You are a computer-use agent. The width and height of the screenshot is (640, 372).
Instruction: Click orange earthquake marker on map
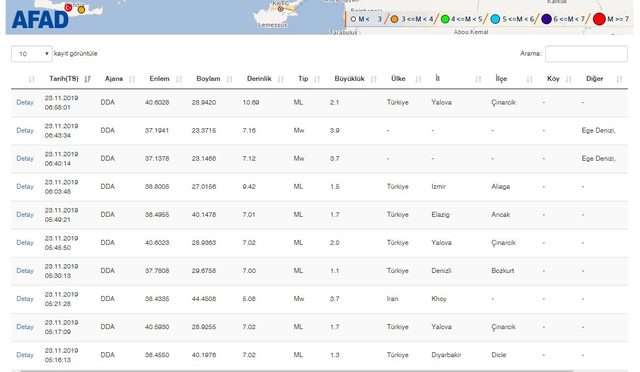click(81, 9)
